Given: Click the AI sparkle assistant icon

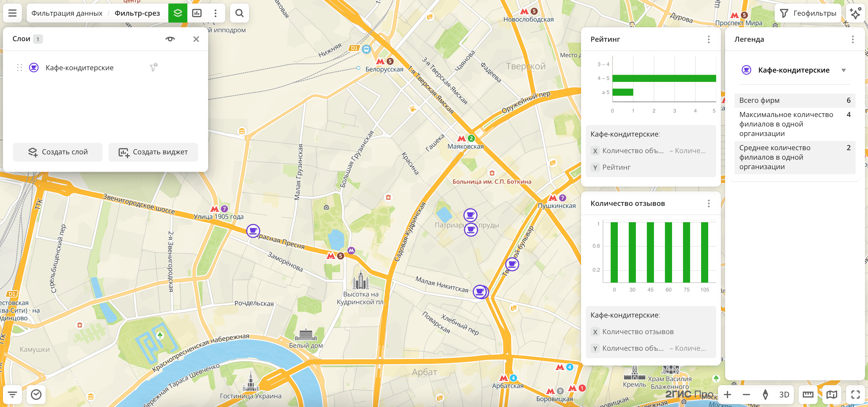Looking at the screenshot, I should [x=855, y=13].
